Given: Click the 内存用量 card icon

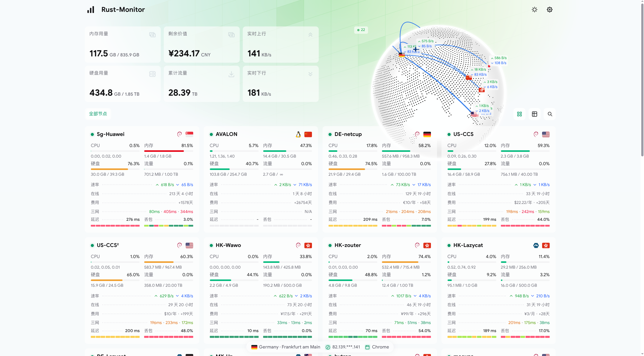Looking at the screenshot, I should point(152,35).
